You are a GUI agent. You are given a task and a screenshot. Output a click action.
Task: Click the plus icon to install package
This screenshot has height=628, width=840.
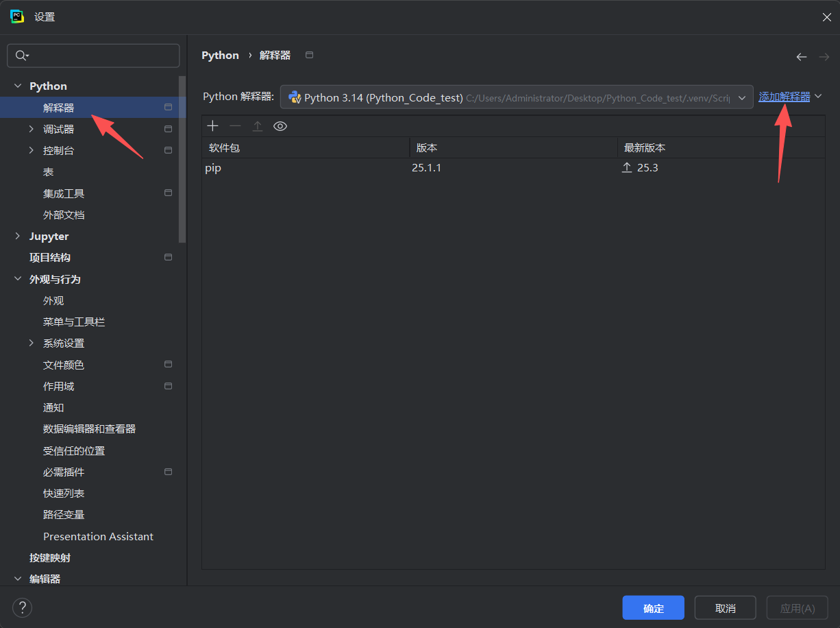coord(213,126)
